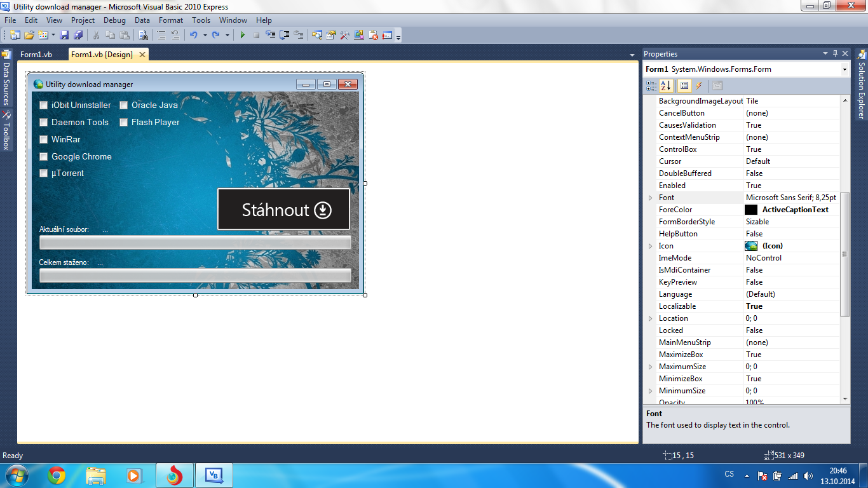This screenshot has height=488, width=868.
Task: Pin the Properties panel with auto-hide icon
Action: coord(836,54)
